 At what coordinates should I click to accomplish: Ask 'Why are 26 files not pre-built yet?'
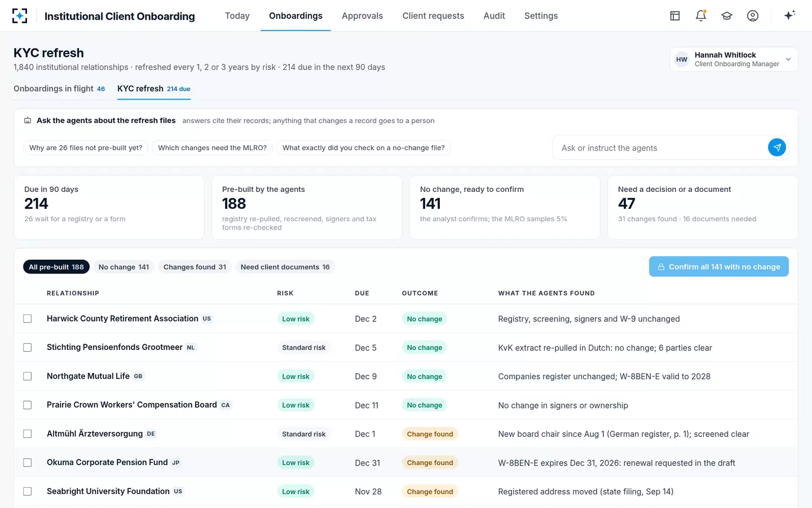click(86, 148)
